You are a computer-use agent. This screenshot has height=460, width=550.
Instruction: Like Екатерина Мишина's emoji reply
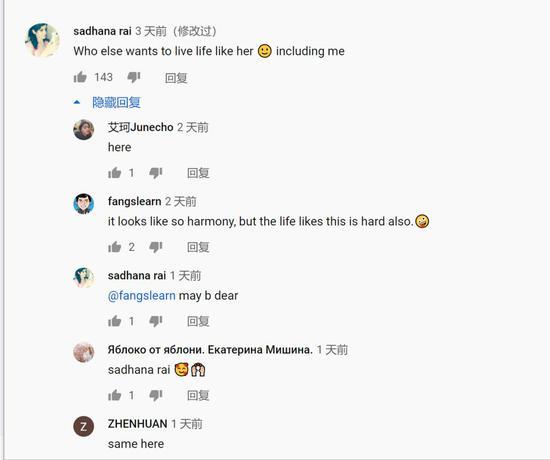(114, 395)
